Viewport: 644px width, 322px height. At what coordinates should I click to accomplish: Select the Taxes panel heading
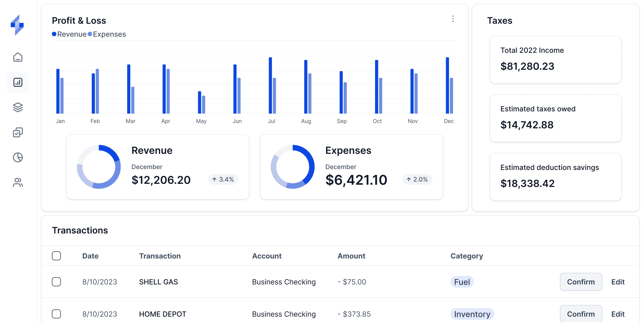point(499,21)
